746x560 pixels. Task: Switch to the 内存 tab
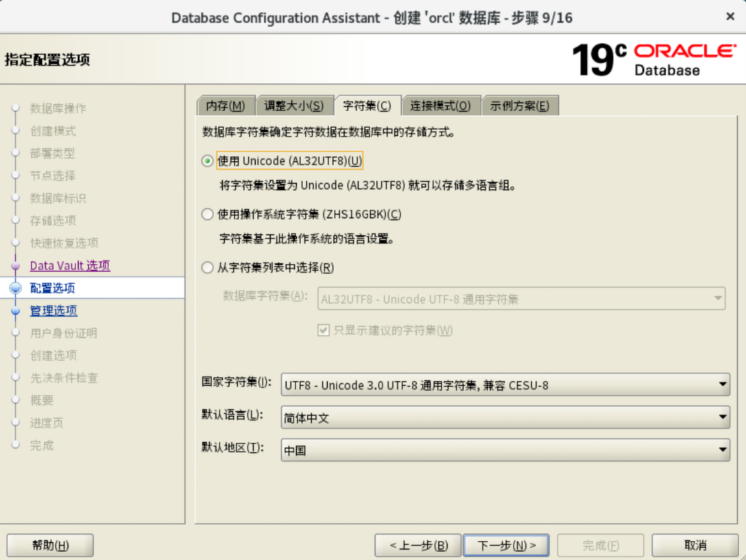pos(226,106)
